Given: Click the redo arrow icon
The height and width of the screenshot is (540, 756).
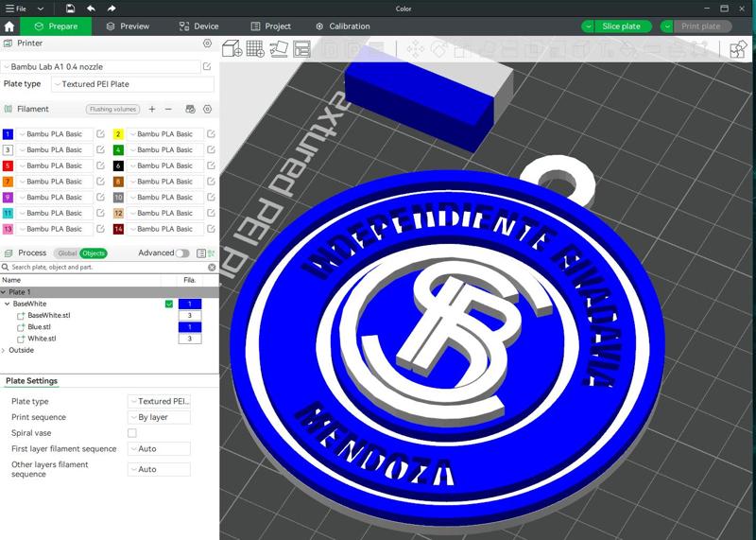Looking at the screenshot, I should 112,9.
